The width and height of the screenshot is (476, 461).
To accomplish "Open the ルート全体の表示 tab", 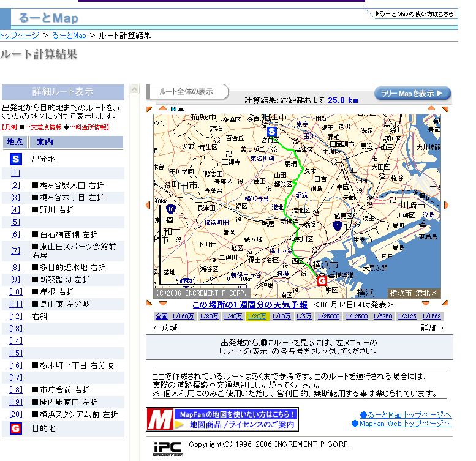I will tap(186, 92).
